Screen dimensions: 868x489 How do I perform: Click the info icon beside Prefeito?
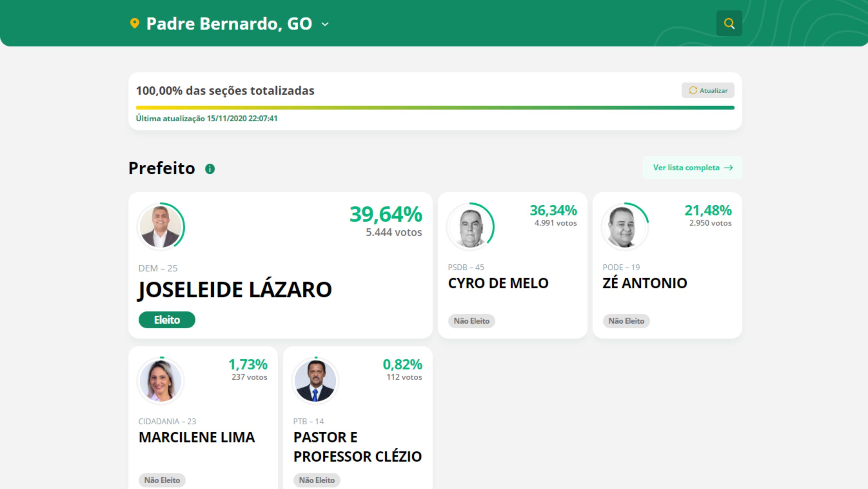[210, 169]
